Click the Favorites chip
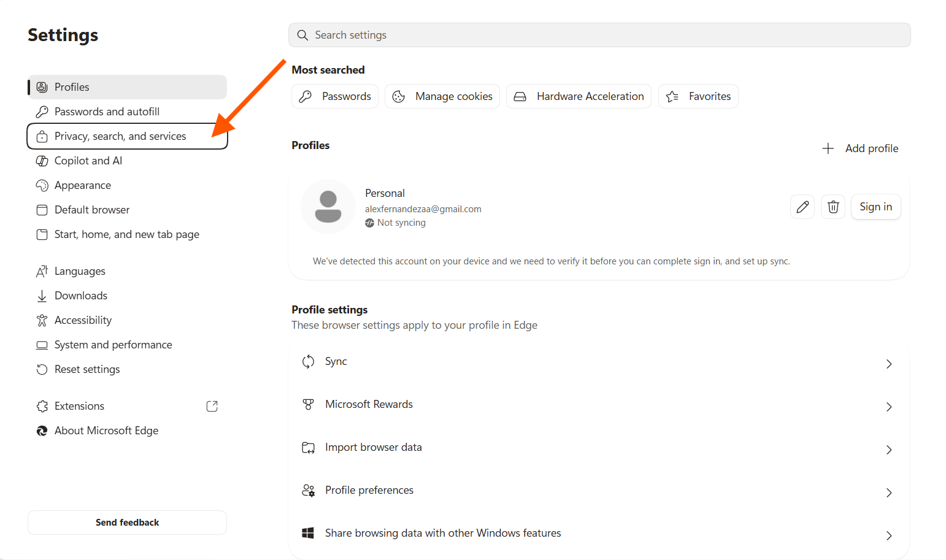Image resolution: width=946 pixels, height=560 pixels. (x=698, y=96)
